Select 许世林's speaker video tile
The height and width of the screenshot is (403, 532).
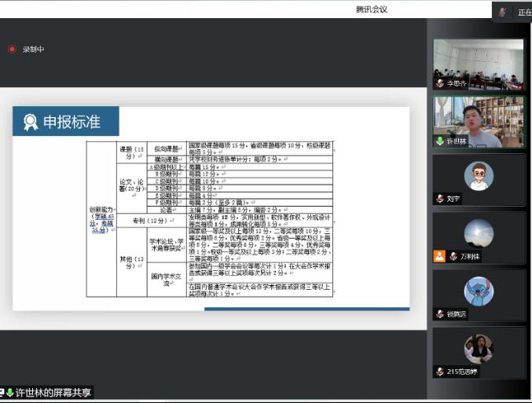478,120
